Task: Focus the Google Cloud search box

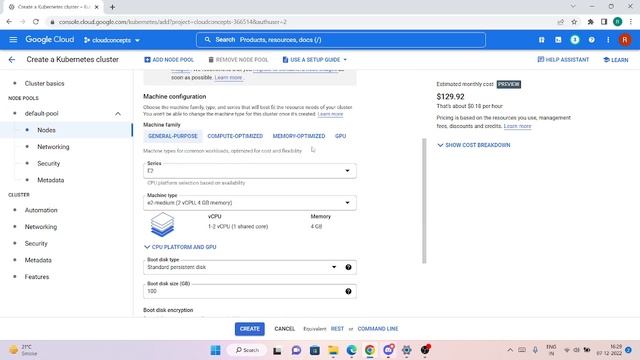Action: tap(341, 40)
